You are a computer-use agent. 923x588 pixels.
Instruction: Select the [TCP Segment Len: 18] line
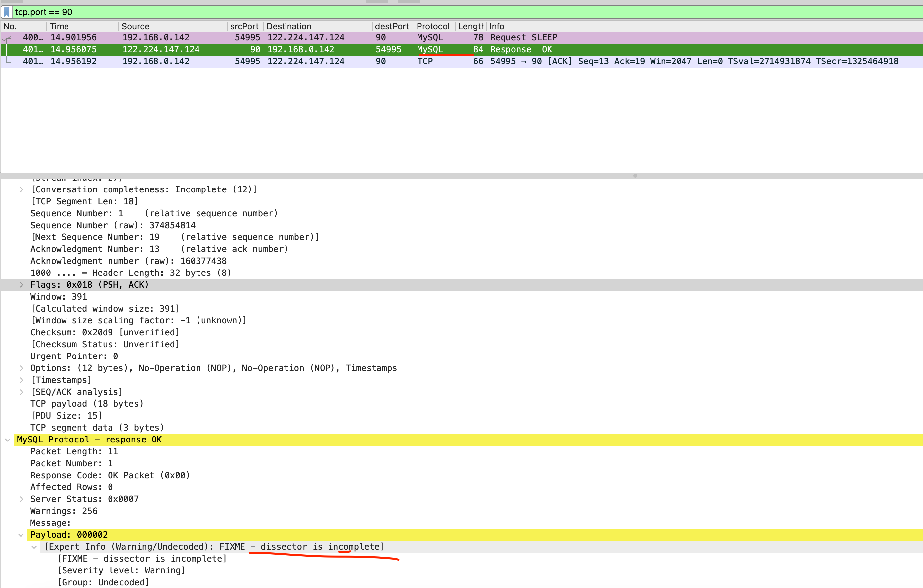tap(84, 201)
